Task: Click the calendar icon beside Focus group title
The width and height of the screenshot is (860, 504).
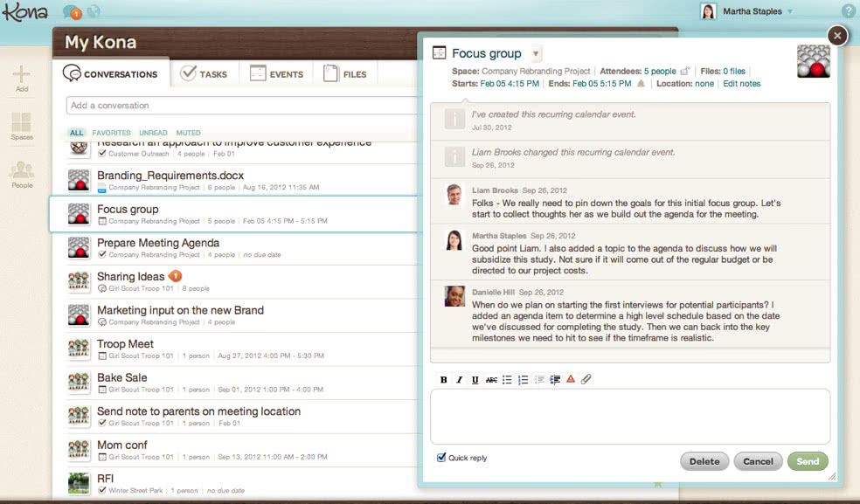Action: point(439,52)
